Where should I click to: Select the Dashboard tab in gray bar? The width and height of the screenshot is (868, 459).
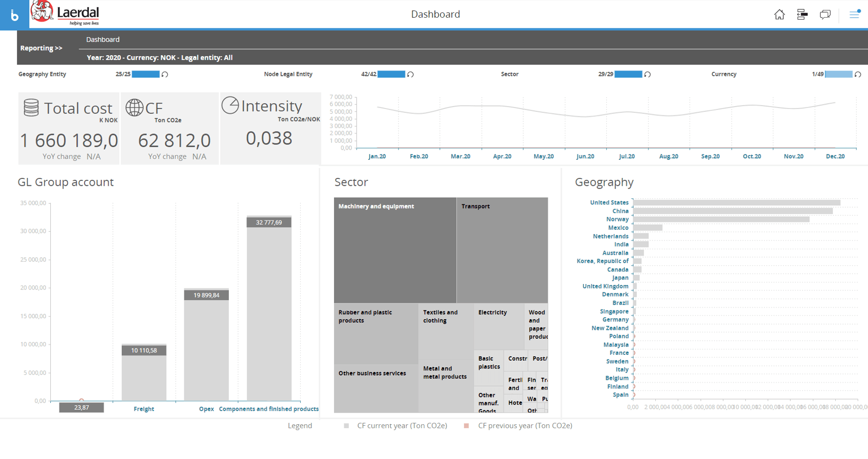[x=103, y=40]
